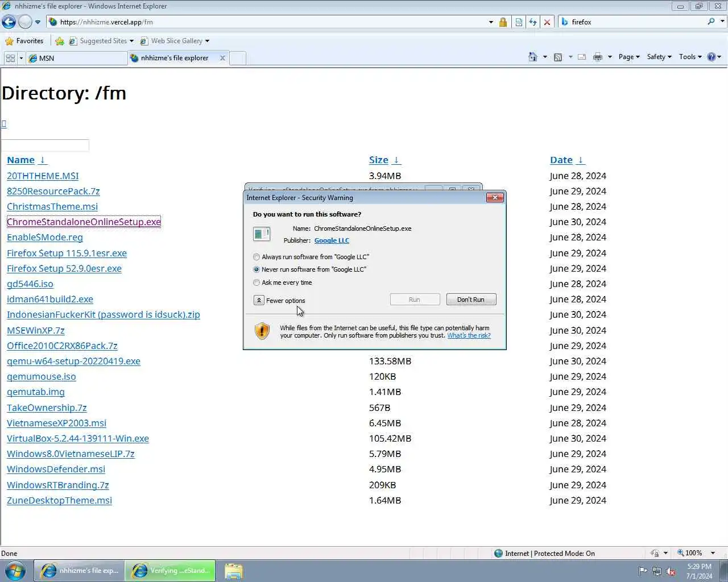Click the Add to Favorites Bar icon
This screenshot has width=728, height=582.
click(60, 41)
